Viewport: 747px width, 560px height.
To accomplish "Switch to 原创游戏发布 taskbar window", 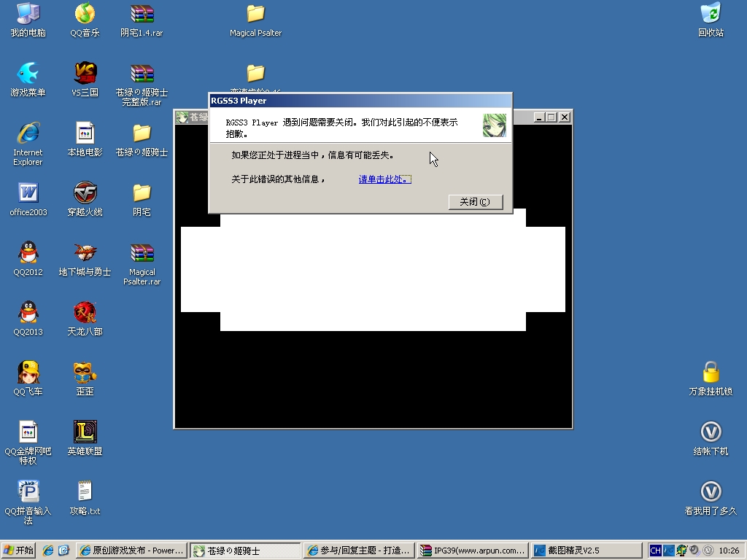I will (132, 551).
